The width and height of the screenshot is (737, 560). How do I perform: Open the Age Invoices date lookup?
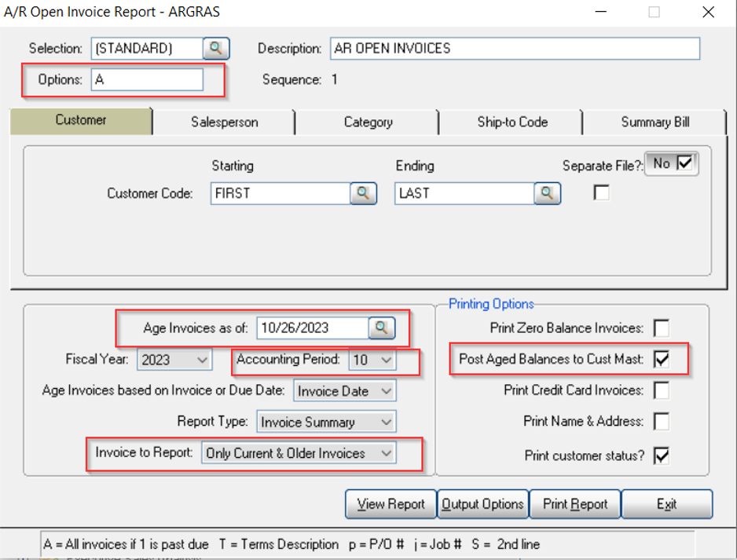(x=382, y=328)
